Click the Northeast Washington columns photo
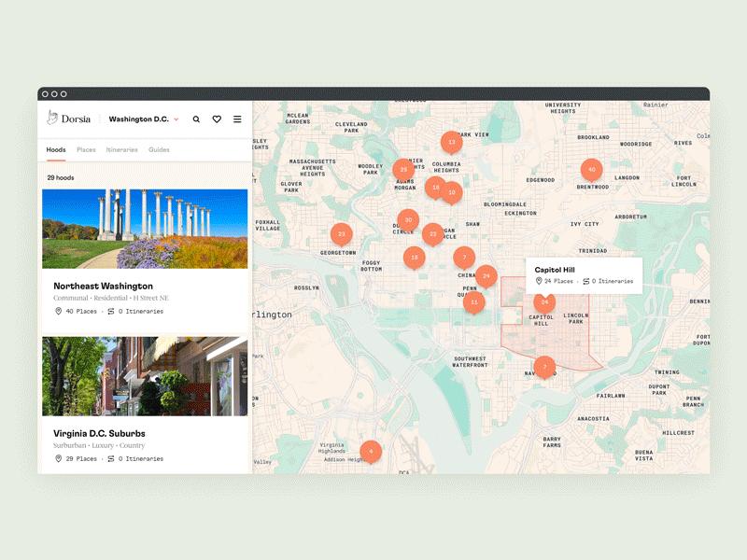747x560 pixels. click(x=145, y=229)
